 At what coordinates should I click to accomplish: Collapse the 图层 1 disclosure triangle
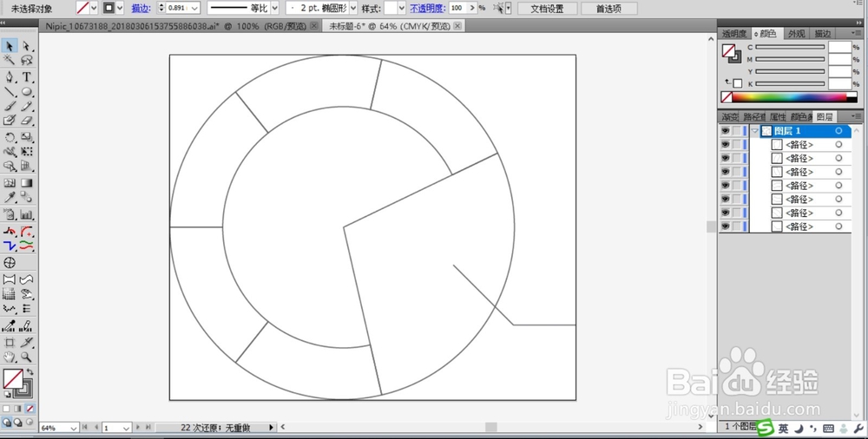[x=754, y=131]
